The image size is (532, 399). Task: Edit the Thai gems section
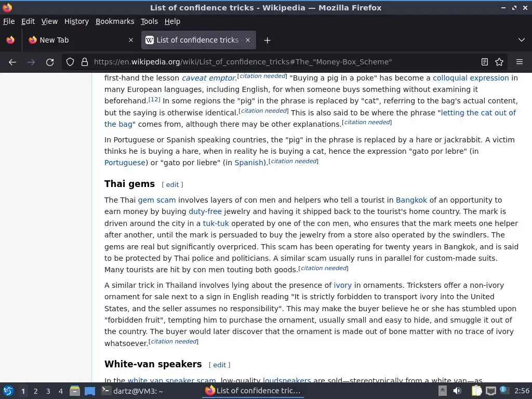pyautogui.click(x=172, y=184)
